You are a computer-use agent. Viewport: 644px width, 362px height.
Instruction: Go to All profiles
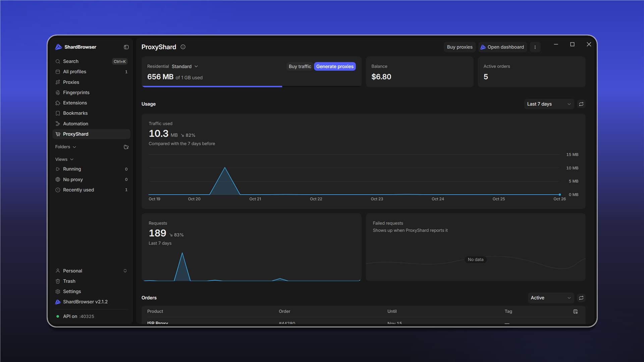[x=91, y=72]
